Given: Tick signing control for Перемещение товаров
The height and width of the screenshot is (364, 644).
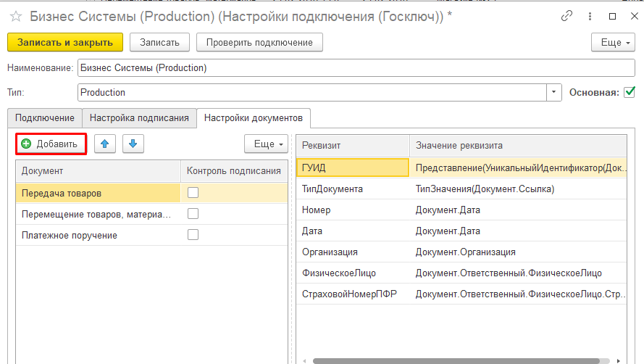Looking at the screenshot, I should (193, 214).
